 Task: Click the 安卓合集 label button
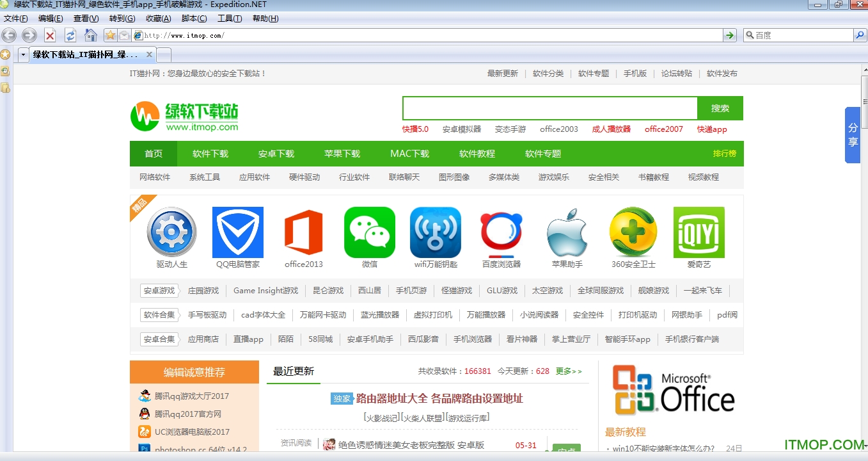click(x=159, y=339)
